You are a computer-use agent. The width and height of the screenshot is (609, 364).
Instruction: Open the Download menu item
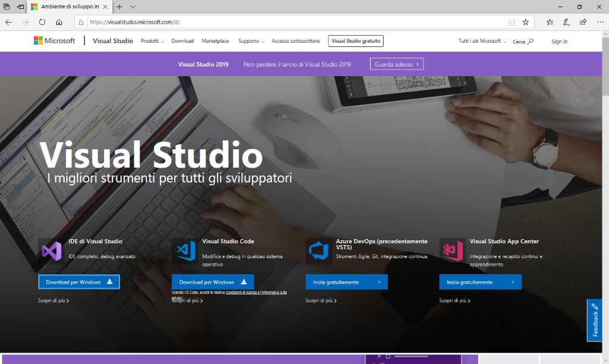pyautogui.click(x=183, y=41)
